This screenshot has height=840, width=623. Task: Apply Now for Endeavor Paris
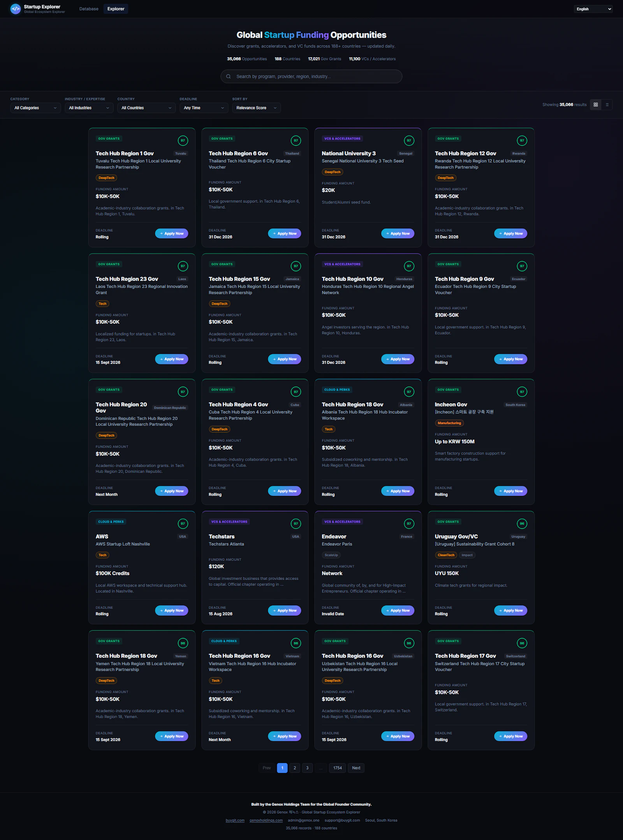click(x=398, y=610)
